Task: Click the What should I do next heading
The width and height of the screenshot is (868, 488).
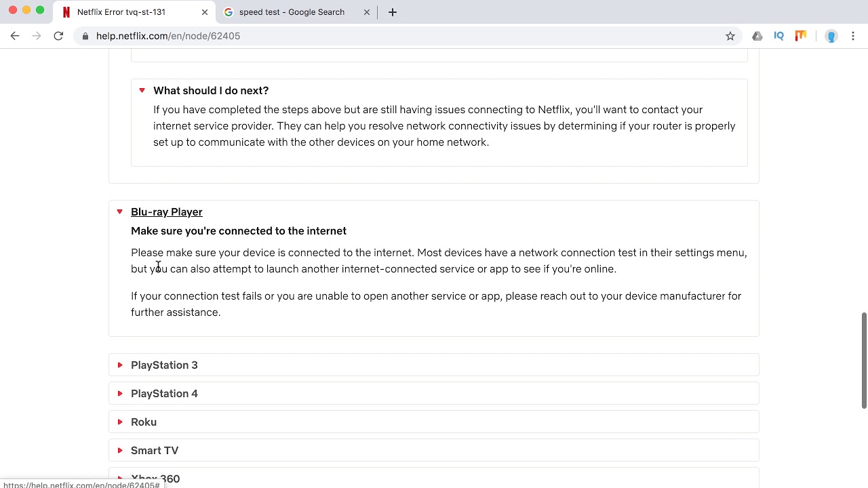Action: pyautogui.click(x=211, y=91)
